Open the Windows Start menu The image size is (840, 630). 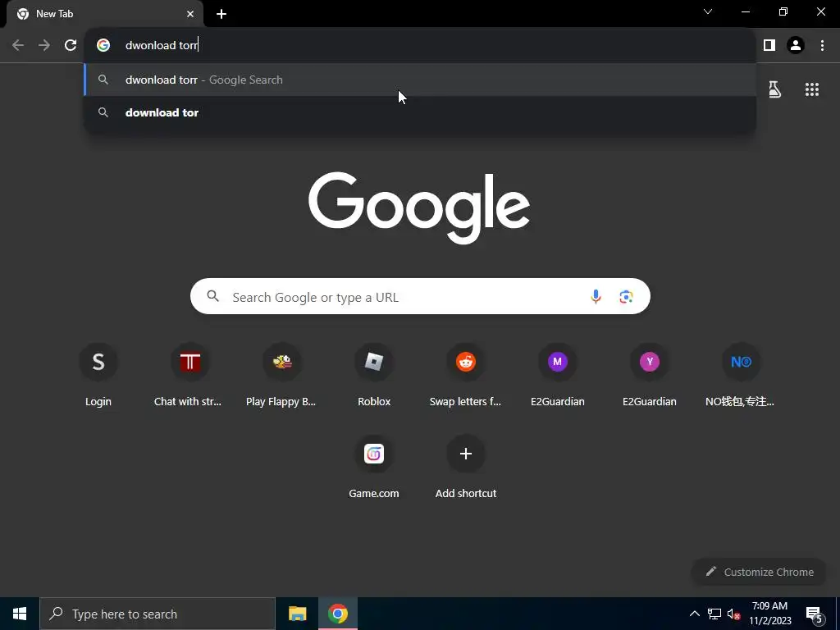pos(20,614)
